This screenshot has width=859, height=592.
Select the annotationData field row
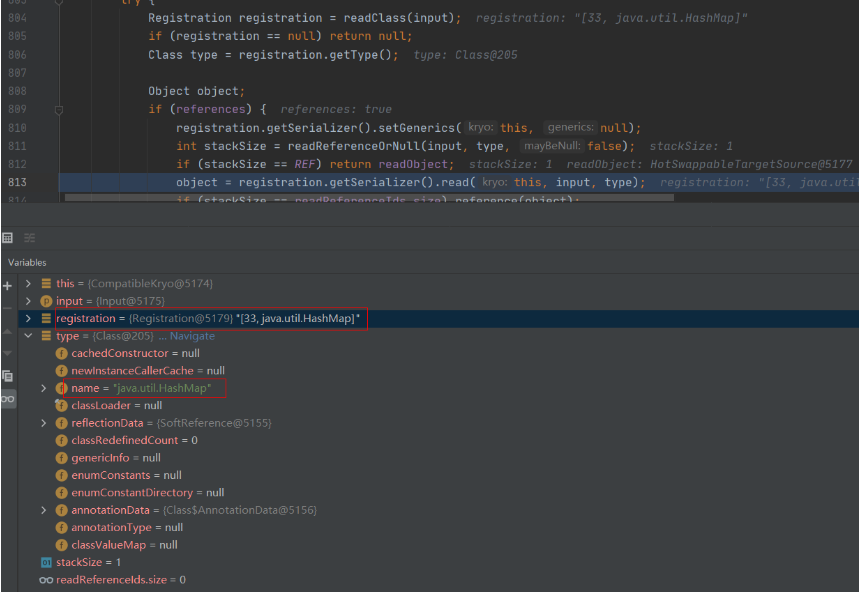[x=190, y=510]
